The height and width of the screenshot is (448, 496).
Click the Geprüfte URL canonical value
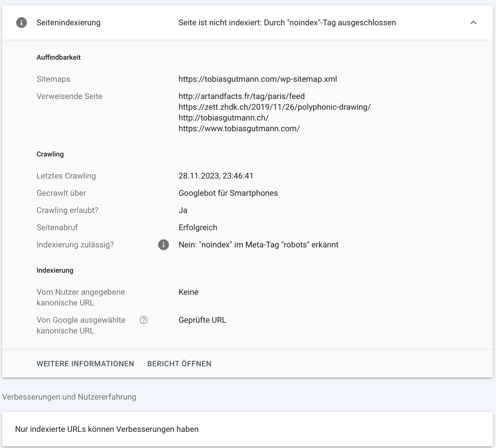point(202,320)
